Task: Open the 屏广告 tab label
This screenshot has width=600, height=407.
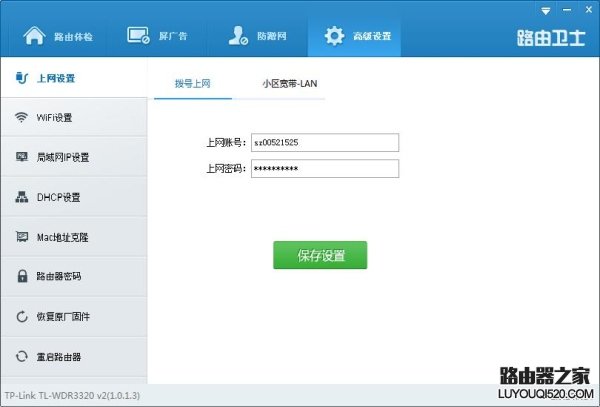Action: tap(173, 36)
